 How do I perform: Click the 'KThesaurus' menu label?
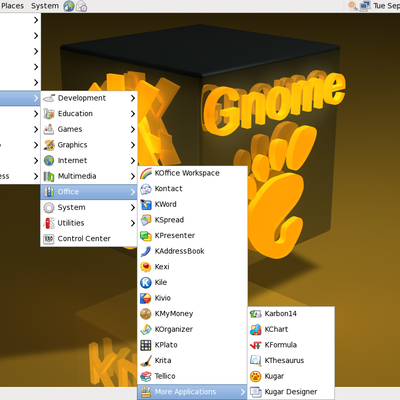284,361
